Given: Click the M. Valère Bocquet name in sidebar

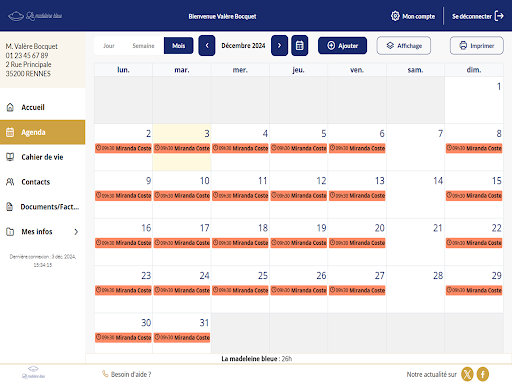Looking at the screenshot, I should (31, 46).
